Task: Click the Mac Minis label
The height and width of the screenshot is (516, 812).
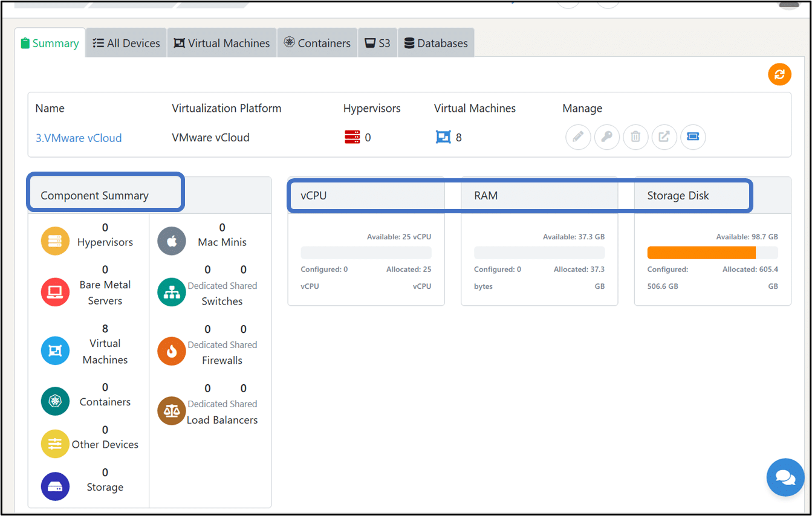Action: pyautogui.click(x=222, y=242)
